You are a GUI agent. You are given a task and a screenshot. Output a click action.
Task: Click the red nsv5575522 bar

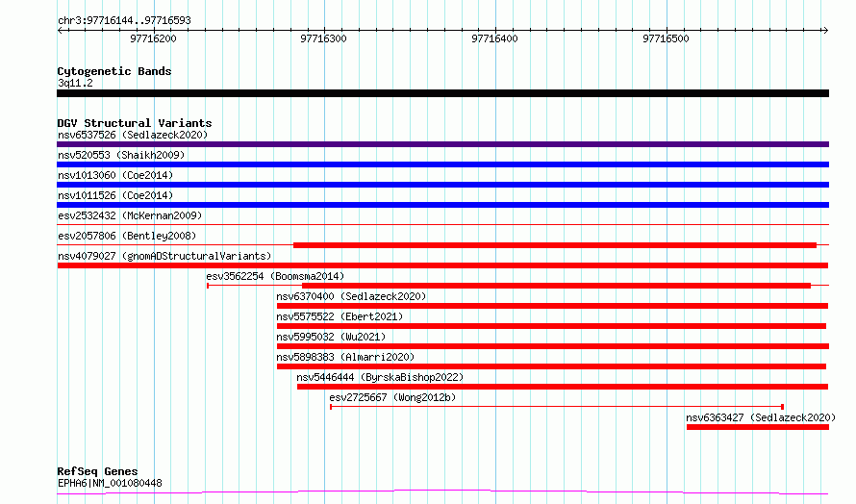point(551,326)
